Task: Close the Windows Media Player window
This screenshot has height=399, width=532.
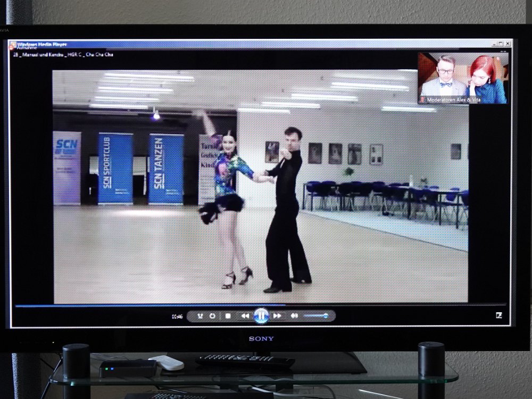Action: (508, 44)
